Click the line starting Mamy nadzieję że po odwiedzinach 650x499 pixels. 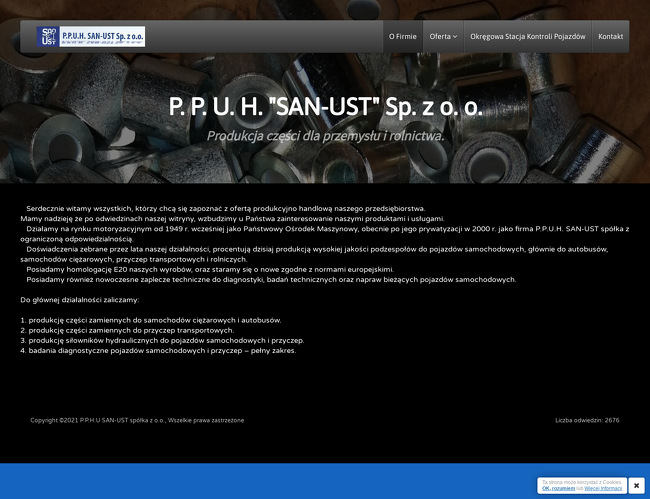click(x=232, y=219)
